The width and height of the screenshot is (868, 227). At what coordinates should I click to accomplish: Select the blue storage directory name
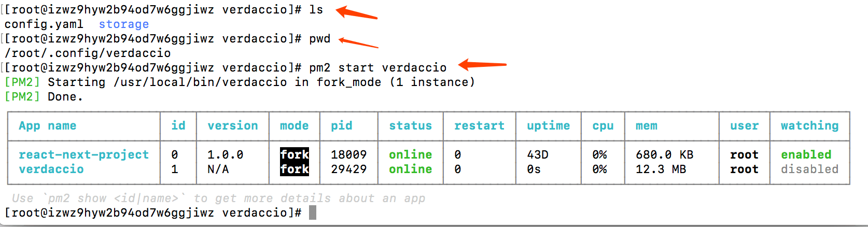(124, 24)
